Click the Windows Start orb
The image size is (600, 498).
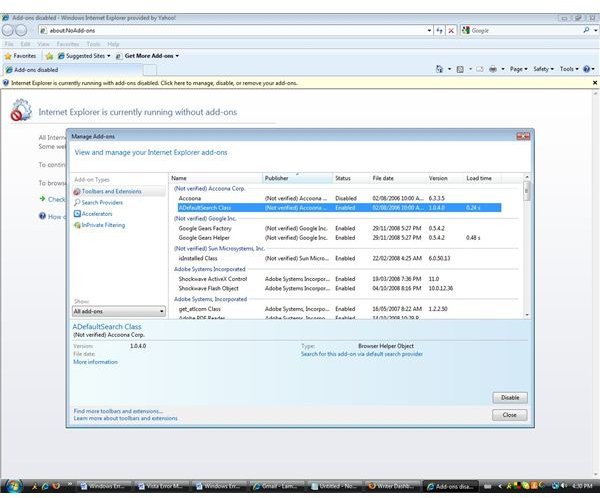tap(12, 486)
